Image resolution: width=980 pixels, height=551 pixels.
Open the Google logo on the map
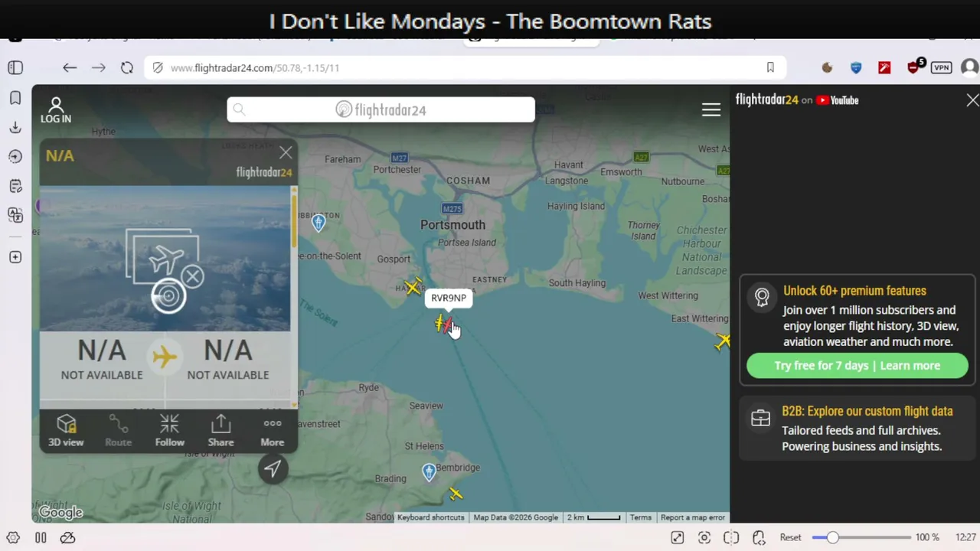(x=60, y=512)
